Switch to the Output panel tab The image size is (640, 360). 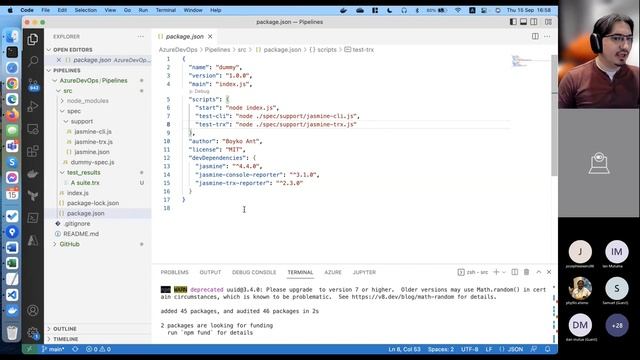(x=210, y=272)
